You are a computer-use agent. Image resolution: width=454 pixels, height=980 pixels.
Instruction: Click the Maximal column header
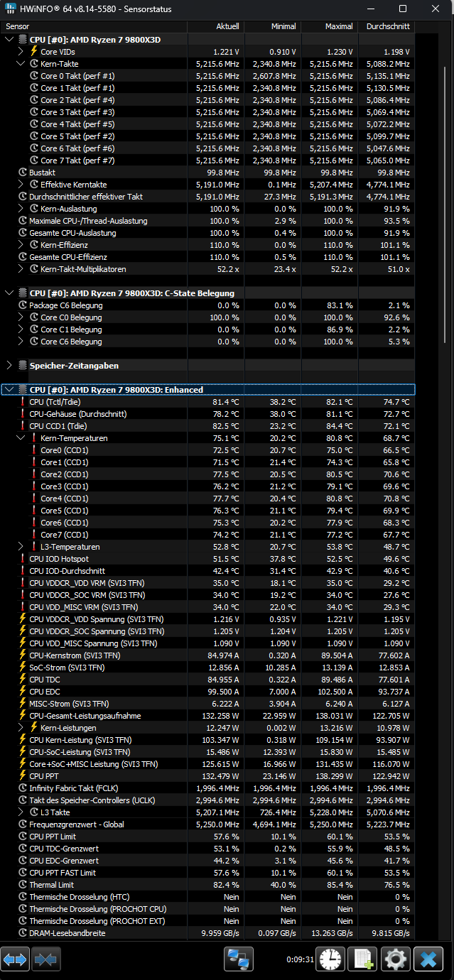click(x=330, y=26)
